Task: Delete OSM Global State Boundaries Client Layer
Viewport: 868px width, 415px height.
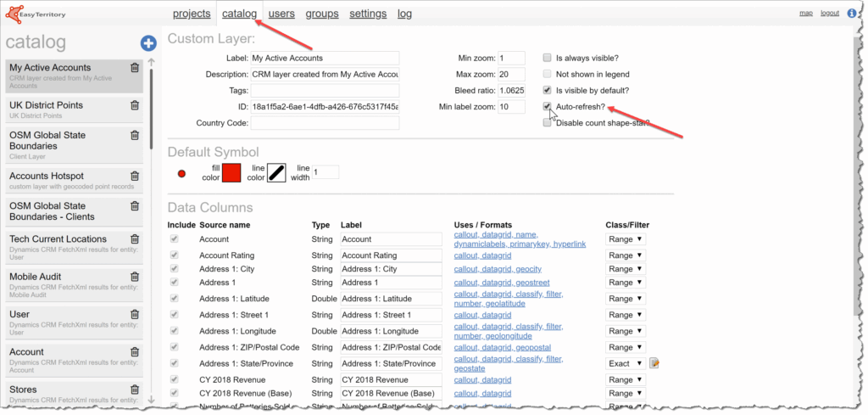Action: point(135,135)
